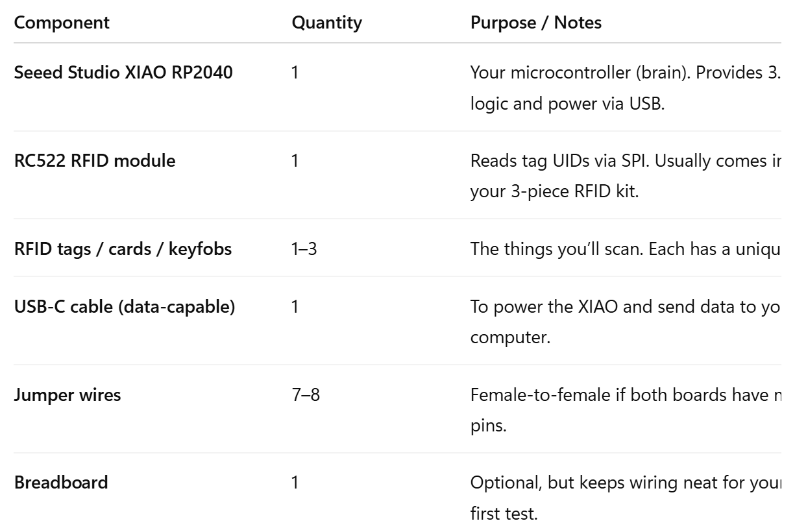Select the Seeed Studio XIAO RP2040 cell
795x532 pixels.
point(123,72)
